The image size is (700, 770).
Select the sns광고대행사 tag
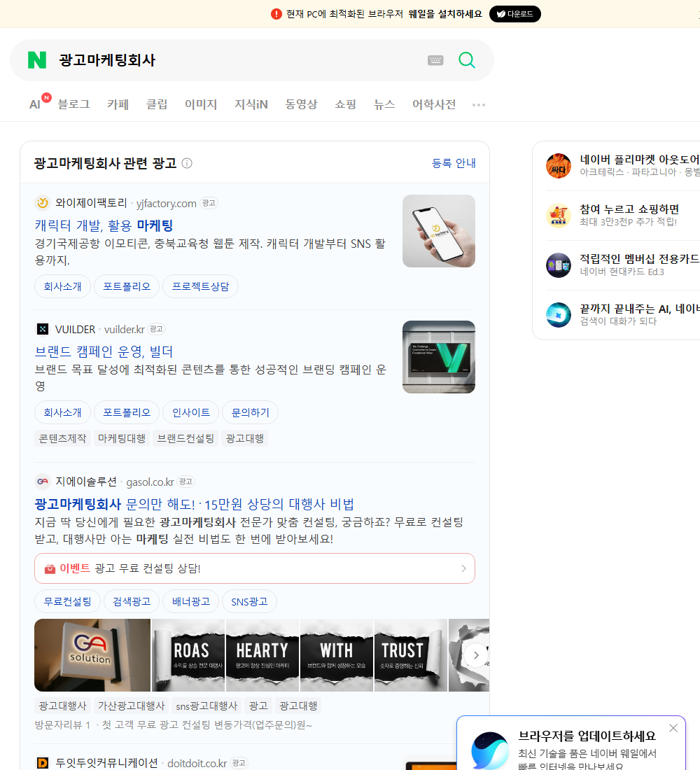point(206,706)
